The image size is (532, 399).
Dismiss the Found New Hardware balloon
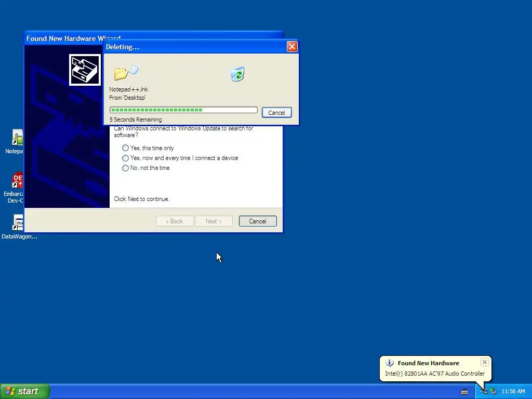pyautogui.click(x=485, y=362)
